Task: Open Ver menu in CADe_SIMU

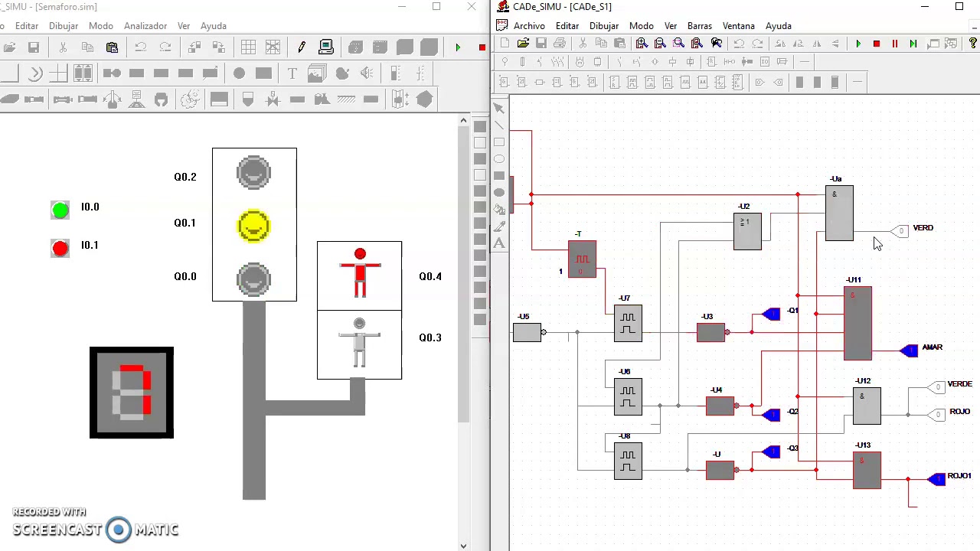Action: point(671,25)
